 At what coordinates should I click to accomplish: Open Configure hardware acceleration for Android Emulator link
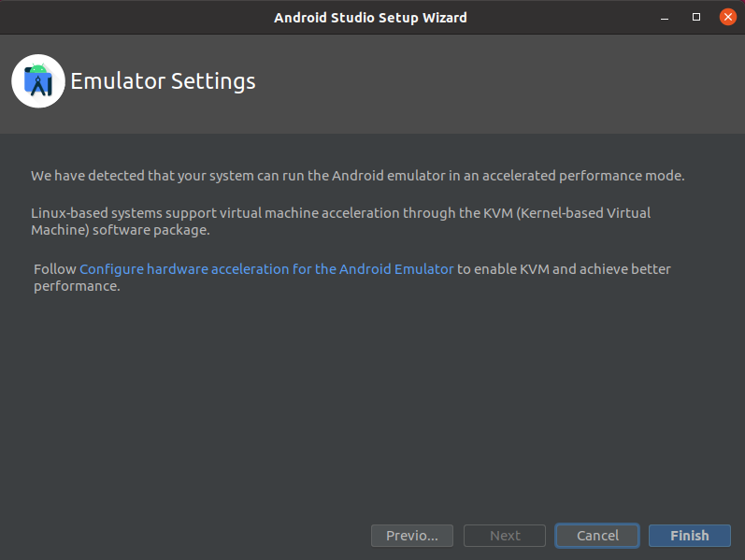(266, 269)
